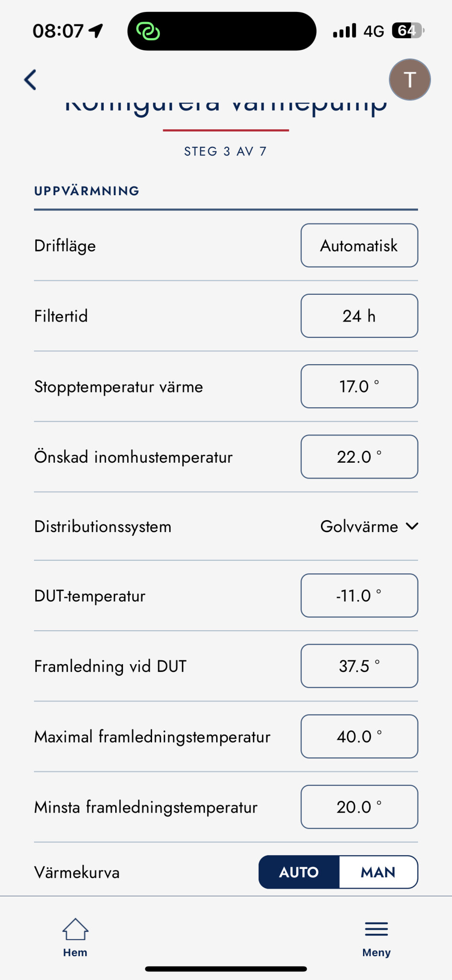Switch Värmekurva to MAN
Screen dimensions: 452x980
[x=378, y=872]
